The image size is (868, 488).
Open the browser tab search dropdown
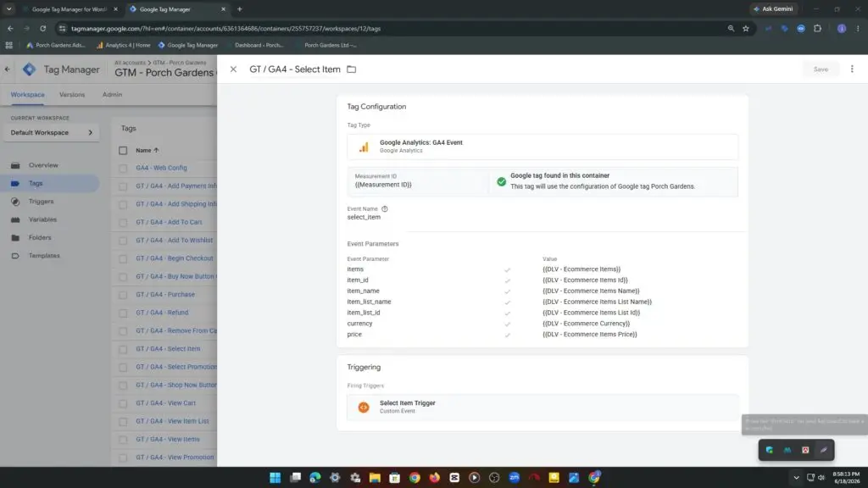8,8
